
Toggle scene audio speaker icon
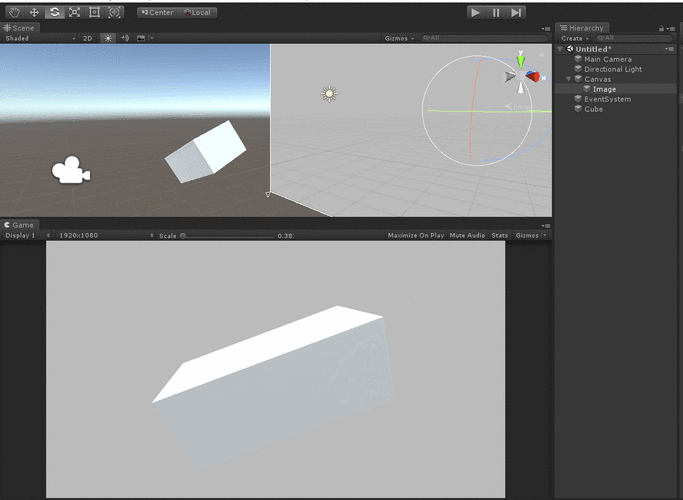(125, 38)
